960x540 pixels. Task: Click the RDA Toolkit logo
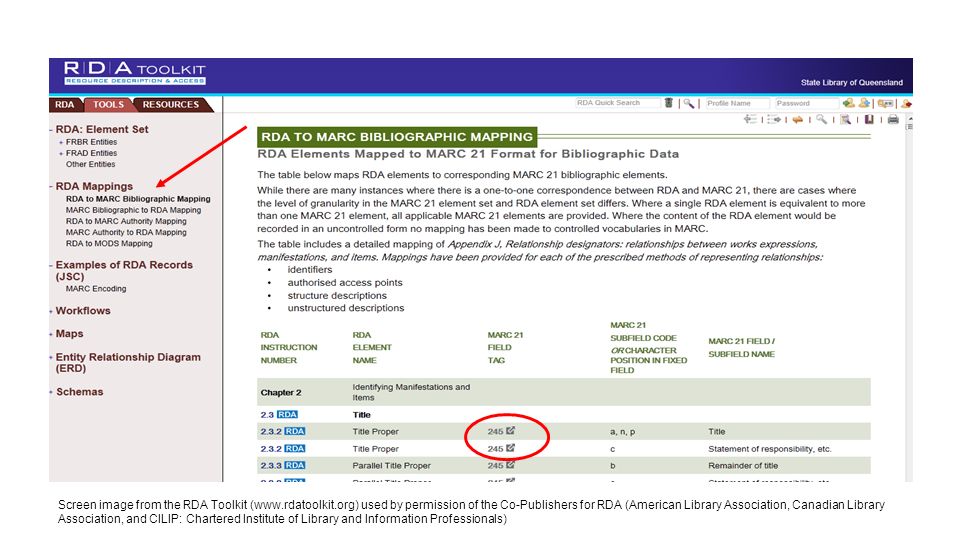(x=135, y=72)
